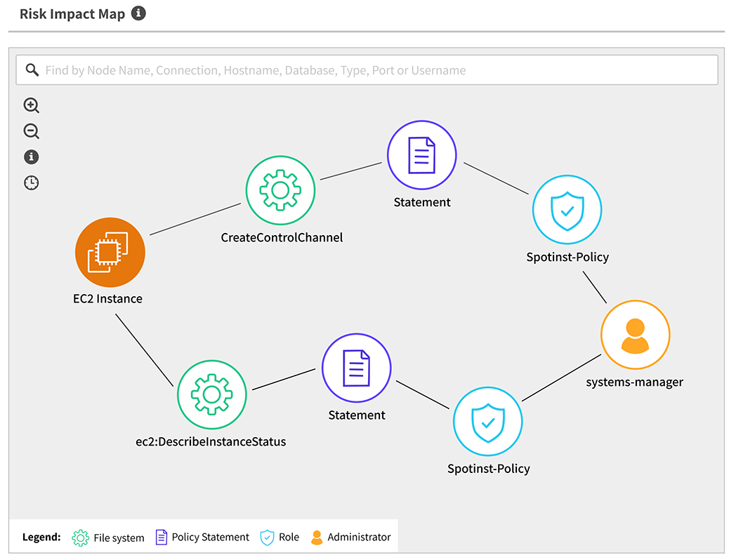Select the CreateControlChannel gear node
Viewport: 729px width, 560px height.
280,189
